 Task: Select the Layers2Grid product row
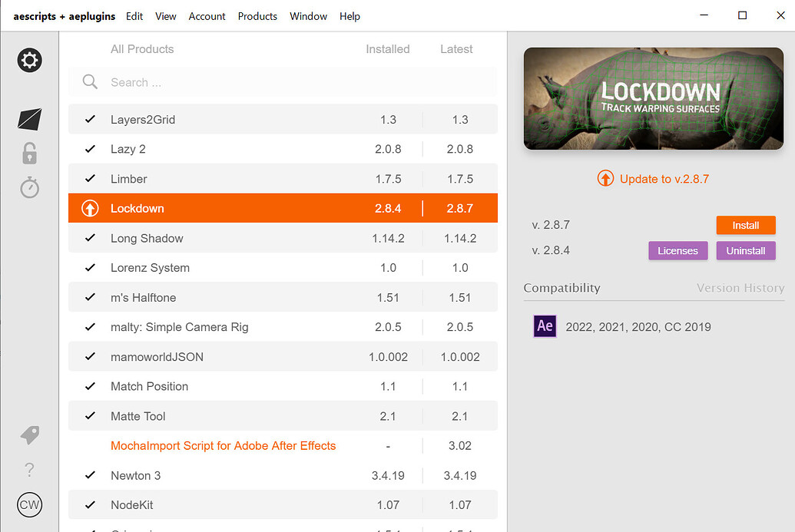(x=283, y=119)
